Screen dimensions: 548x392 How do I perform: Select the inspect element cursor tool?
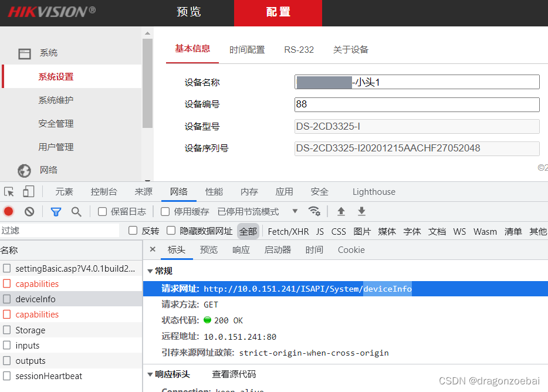coord(8,191)
